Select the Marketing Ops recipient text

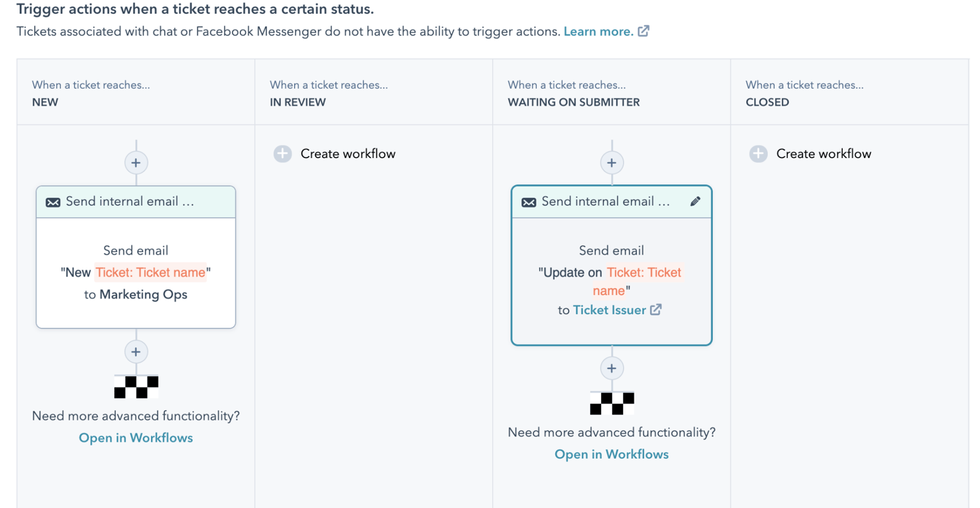coord(145,294)
